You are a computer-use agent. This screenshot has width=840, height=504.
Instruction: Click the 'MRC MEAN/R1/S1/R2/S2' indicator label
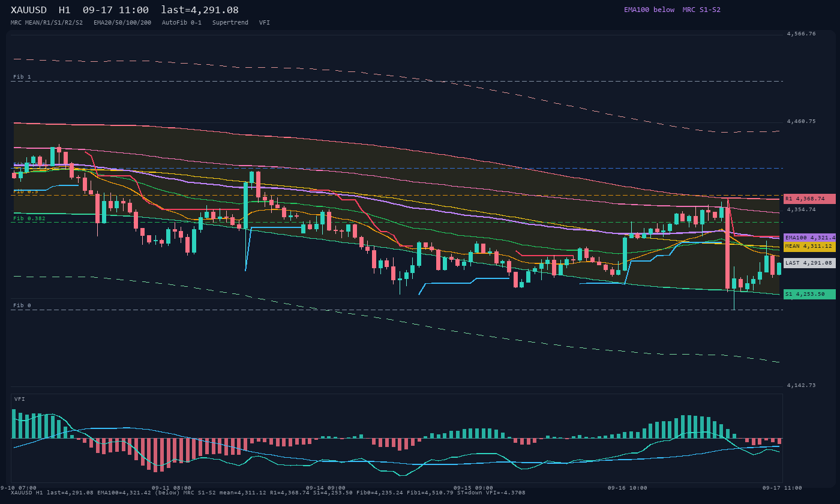tap(47, 23)
